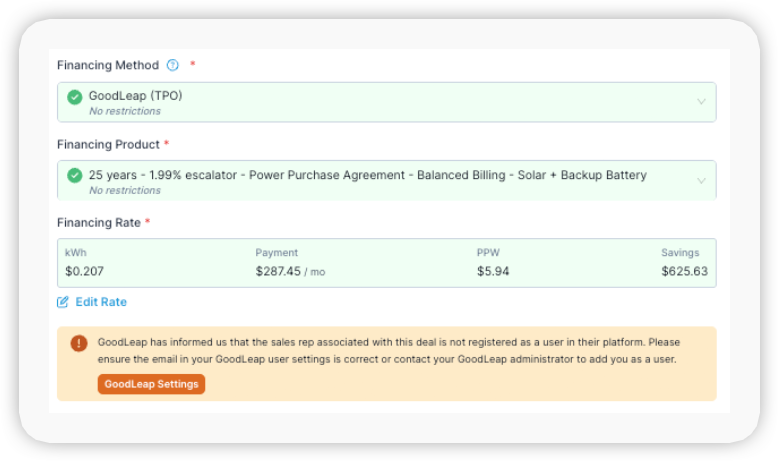Open the 25 years PPA product selector

[387, 180]
